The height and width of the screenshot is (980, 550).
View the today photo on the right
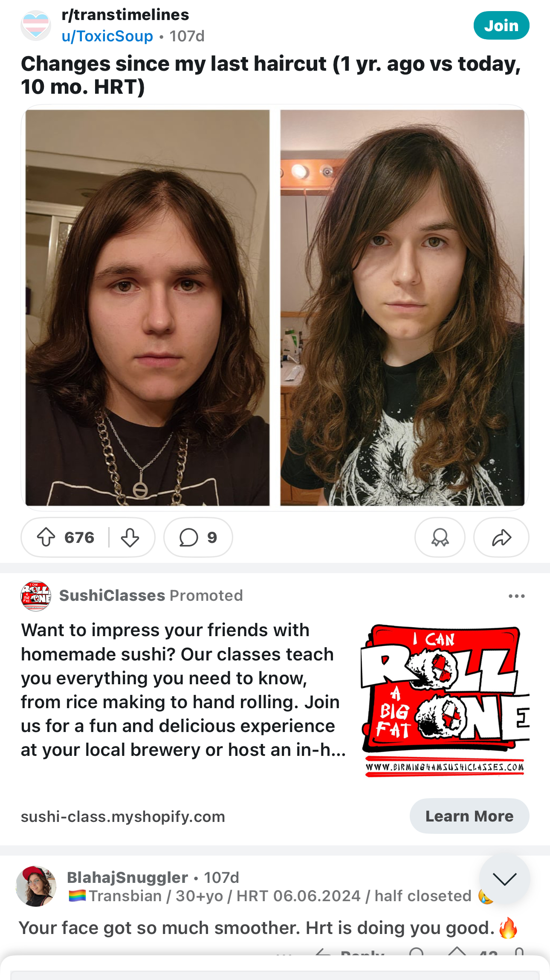pyautogui.click(x=402, y=308)
